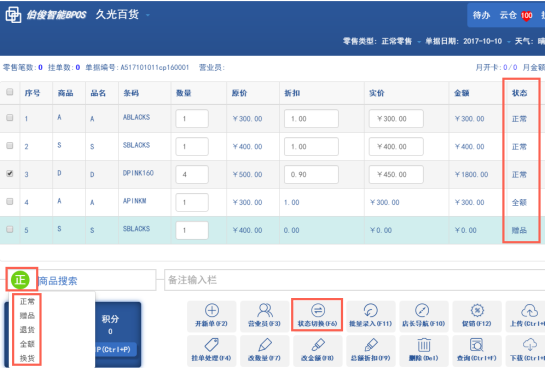
Task: Check the checkbox for row 1 ABLACKS
Action: click(10, 117)
